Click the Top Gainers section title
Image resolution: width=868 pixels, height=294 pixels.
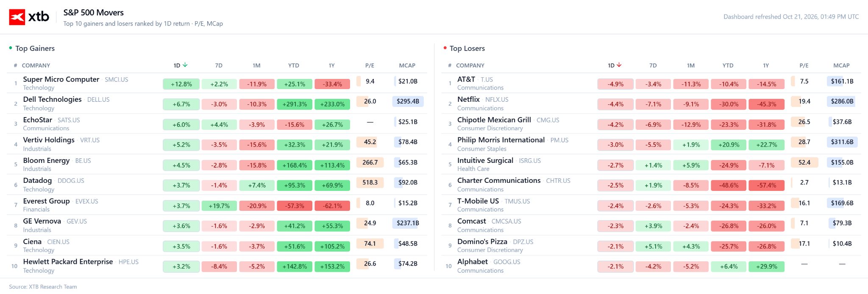pyautogui.click(x=35, y=48)
